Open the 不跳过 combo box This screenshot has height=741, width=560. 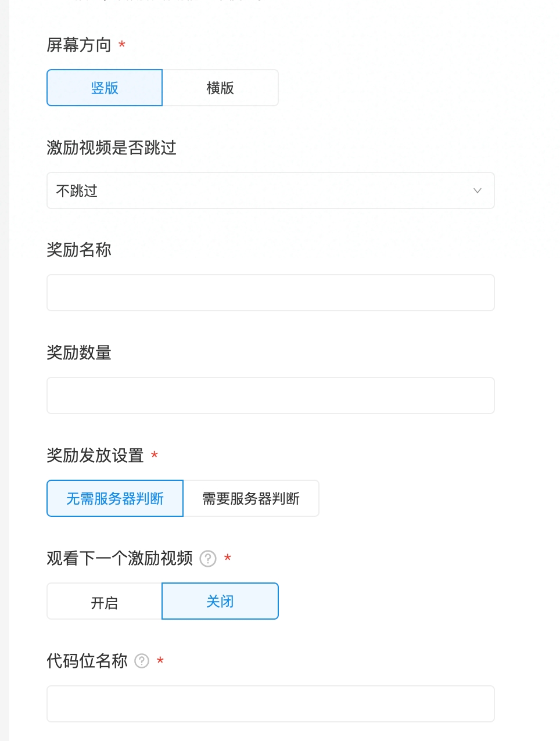coord(271,190)
